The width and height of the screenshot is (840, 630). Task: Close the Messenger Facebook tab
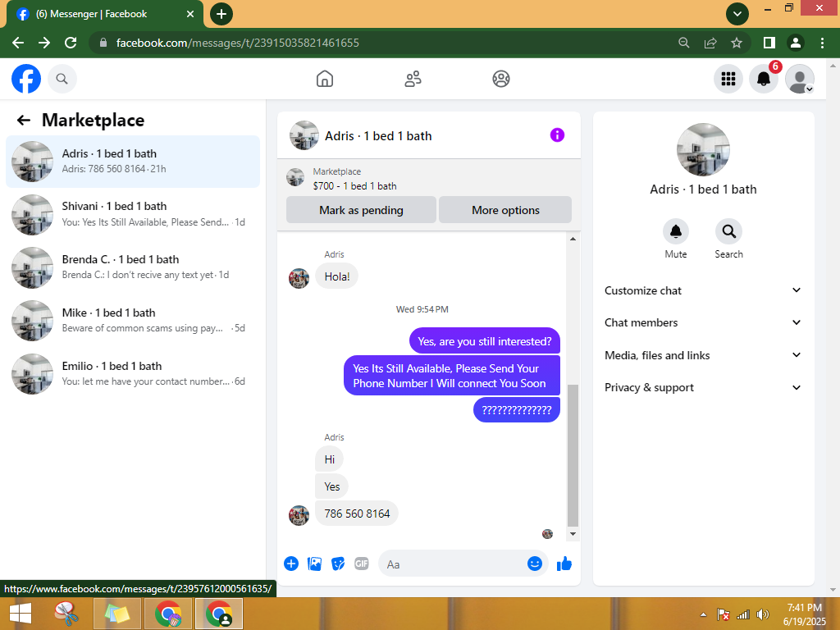click(x=190, y=14)
